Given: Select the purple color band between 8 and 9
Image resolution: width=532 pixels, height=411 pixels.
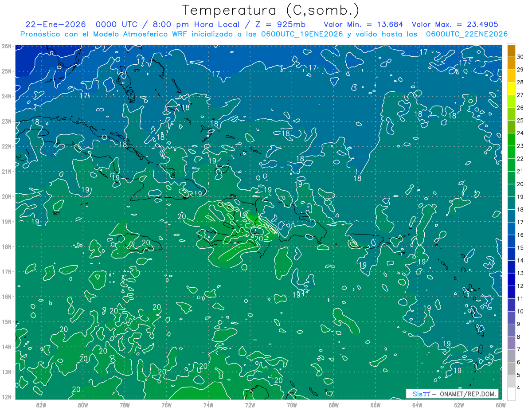Looking at the screenshot, I should tap(511, 330).
